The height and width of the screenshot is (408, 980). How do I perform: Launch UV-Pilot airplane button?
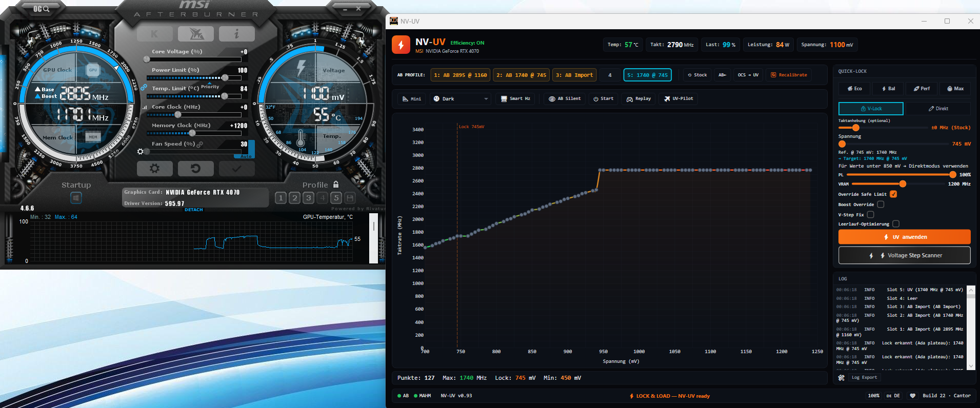point(678,98)
